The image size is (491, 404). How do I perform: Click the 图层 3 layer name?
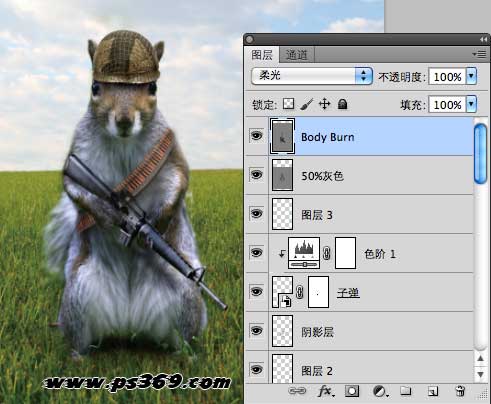pyautogui.click(x=317, y=215)
